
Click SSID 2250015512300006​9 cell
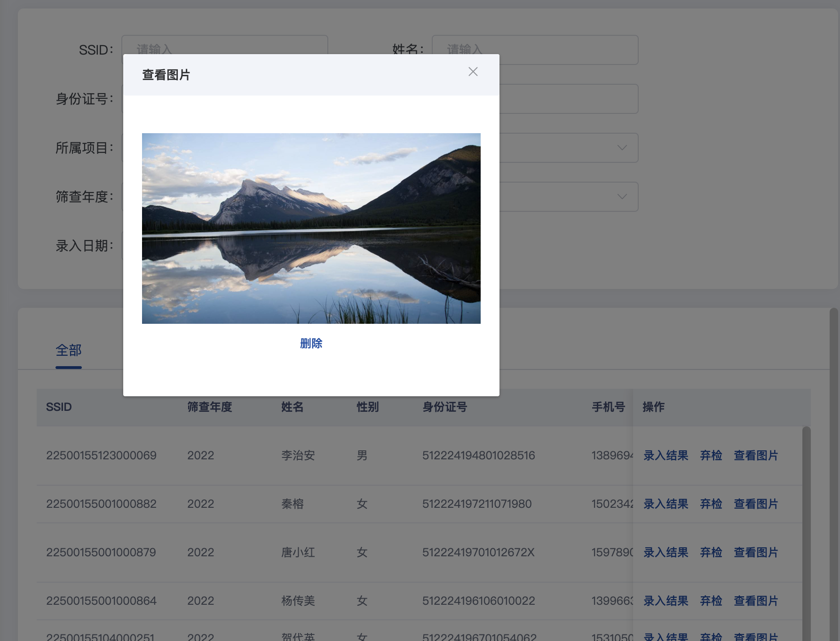click(x=101, y=456)
